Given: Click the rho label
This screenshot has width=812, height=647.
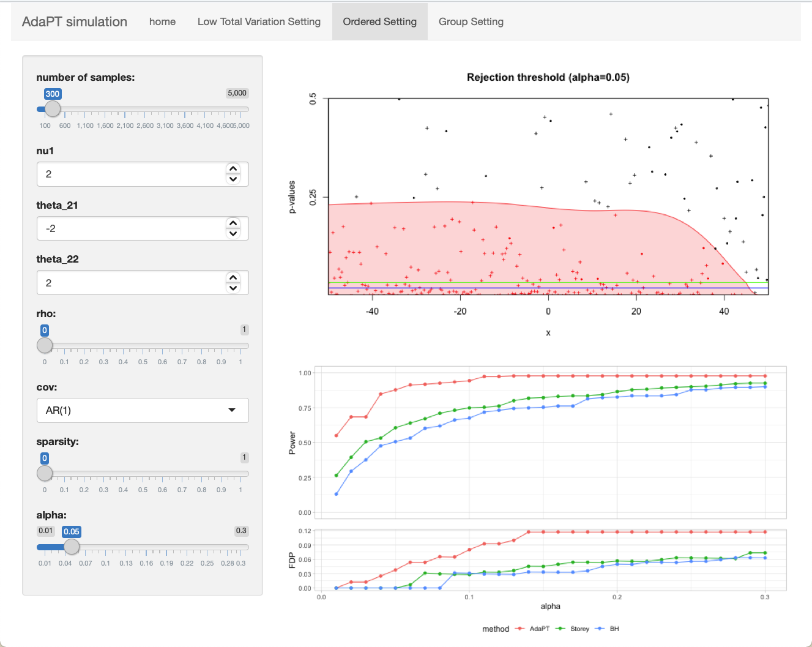Looking at the screenshot, I should [x=46, y=313].
